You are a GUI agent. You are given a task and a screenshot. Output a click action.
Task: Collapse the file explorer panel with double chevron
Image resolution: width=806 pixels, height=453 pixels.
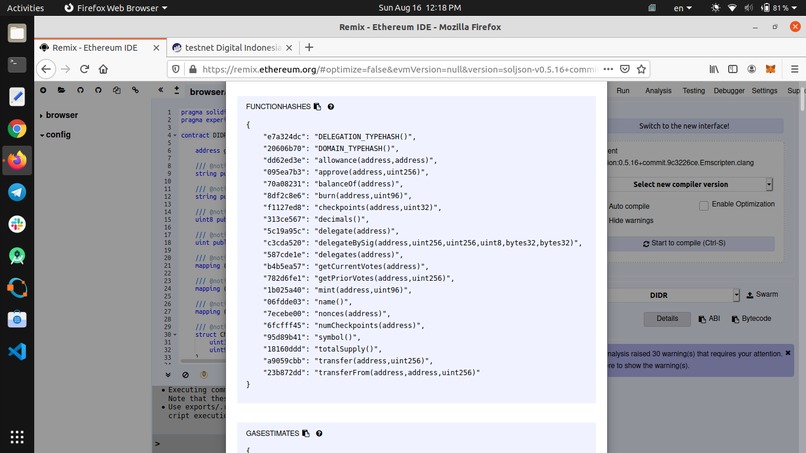tap(160, 89)
